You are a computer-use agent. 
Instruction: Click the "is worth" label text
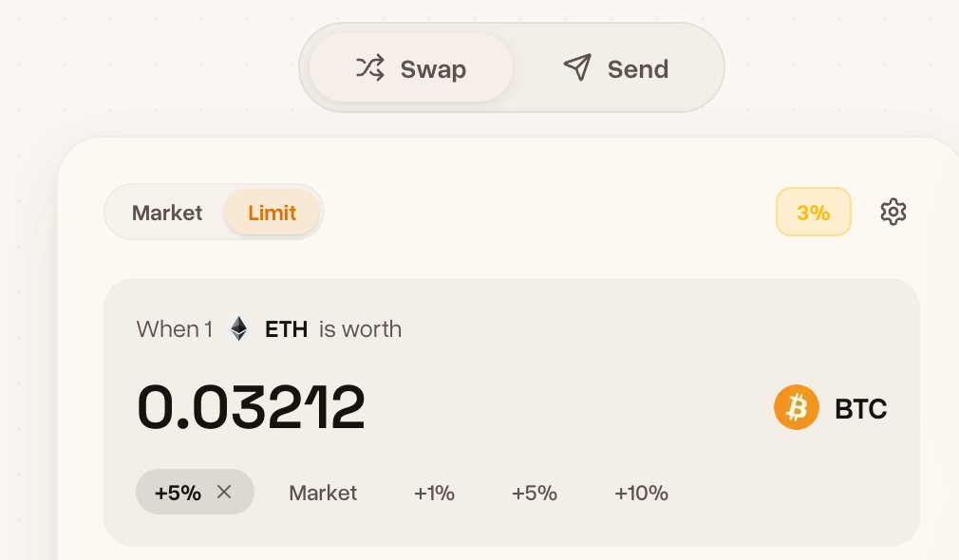[360, 329]
